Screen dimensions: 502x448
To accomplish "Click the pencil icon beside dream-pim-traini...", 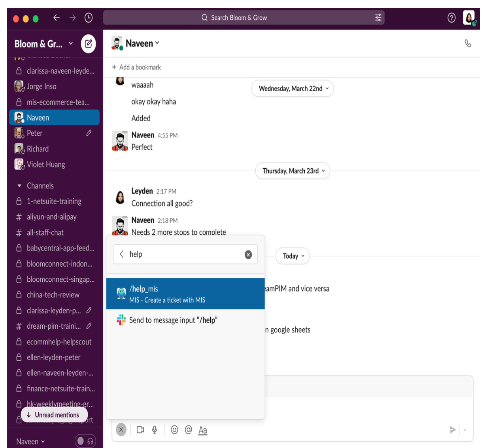I will point(89,326).
